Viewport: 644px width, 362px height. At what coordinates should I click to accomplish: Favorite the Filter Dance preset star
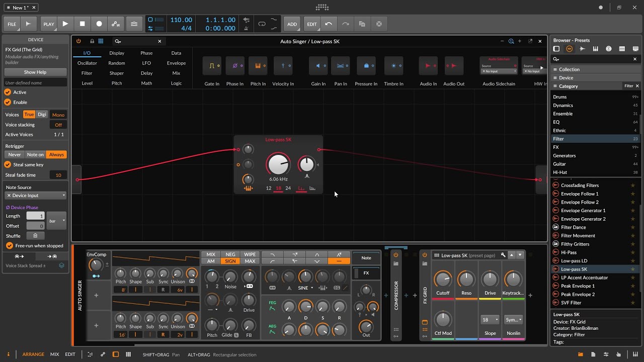pos(633,227)
